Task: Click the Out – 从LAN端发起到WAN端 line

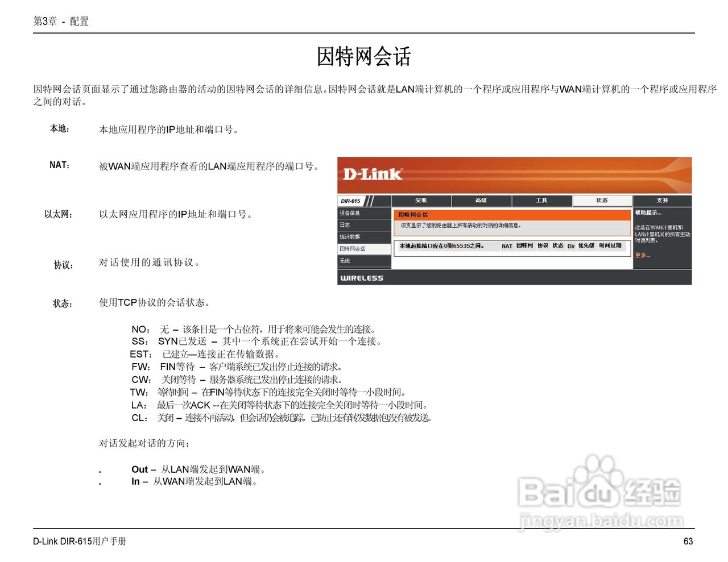Action: pyautogui.click(x=198, y=469)
